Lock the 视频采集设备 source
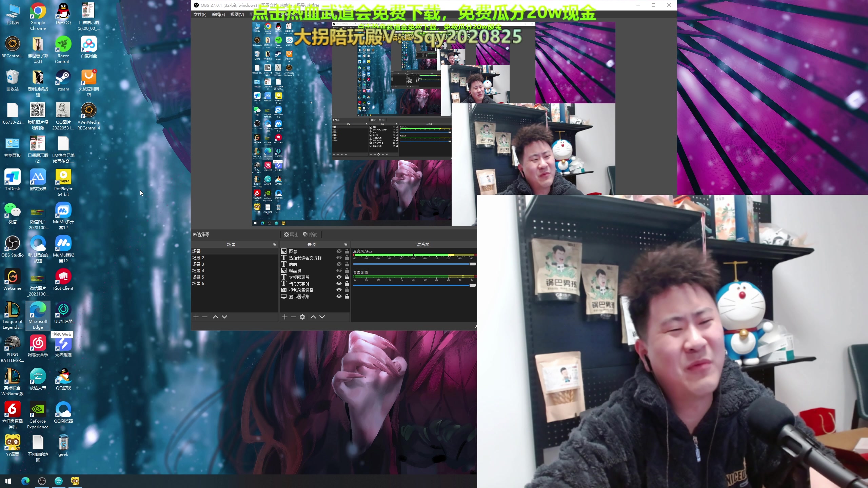 click(x=347, y=290)
